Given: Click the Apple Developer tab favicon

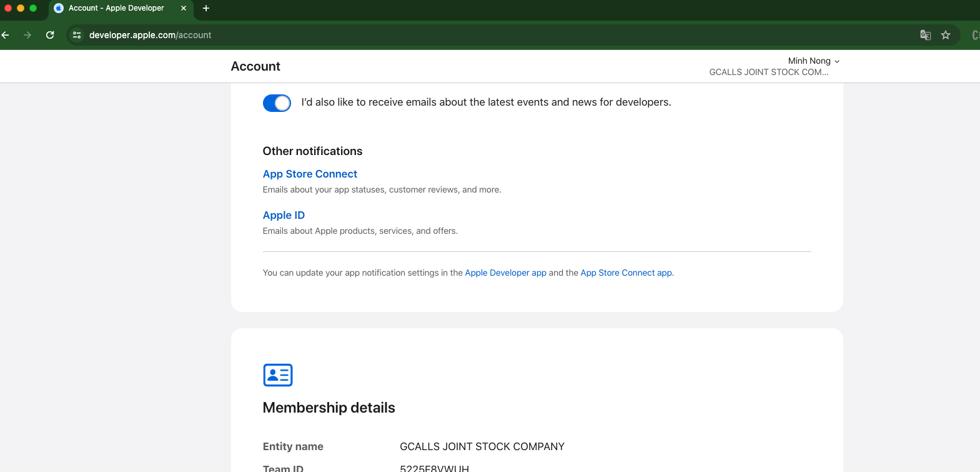Looking at the screenshot, I should (59, 8).
